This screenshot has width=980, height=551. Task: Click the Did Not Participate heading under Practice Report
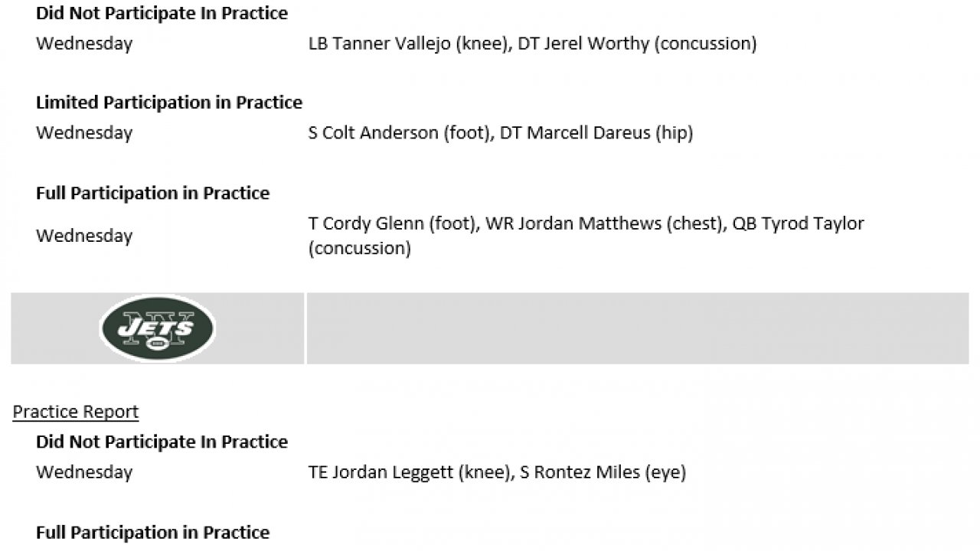coord(162,442)
